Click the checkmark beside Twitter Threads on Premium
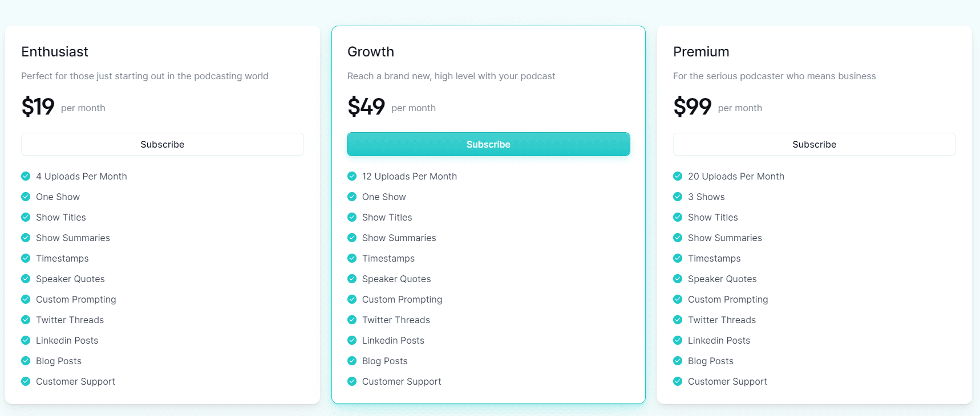 [678, 320]
